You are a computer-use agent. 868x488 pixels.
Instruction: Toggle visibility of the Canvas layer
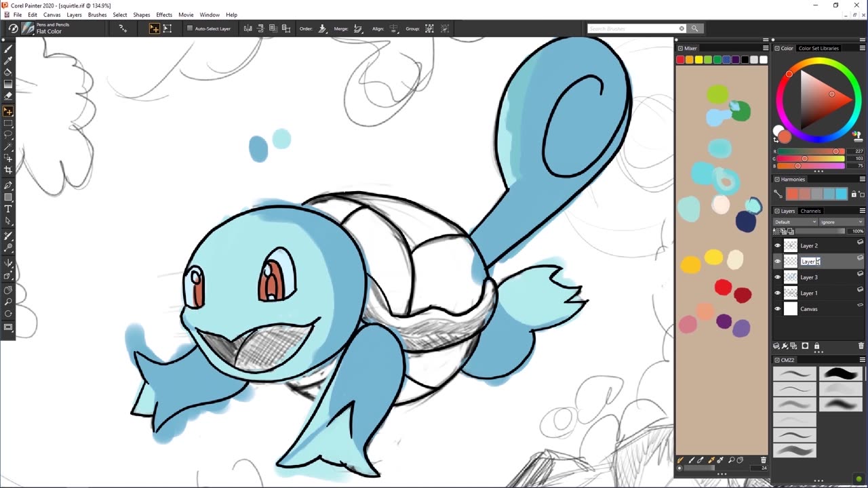pos(778,309)
